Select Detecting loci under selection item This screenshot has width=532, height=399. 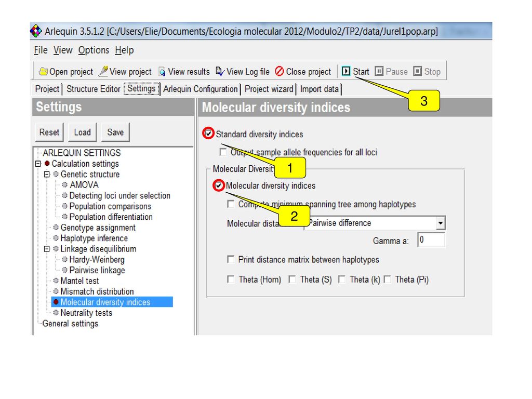120,195
